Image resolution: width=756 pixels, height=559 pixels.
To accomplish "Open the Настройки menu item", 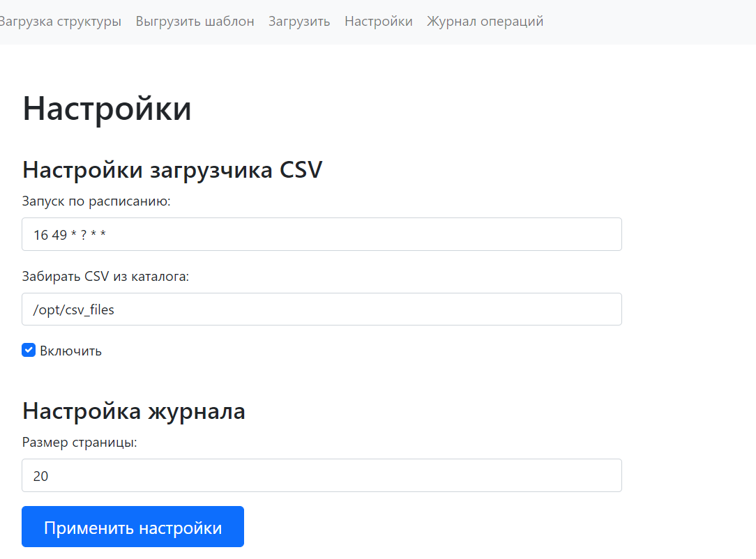I will pos(378,21).
